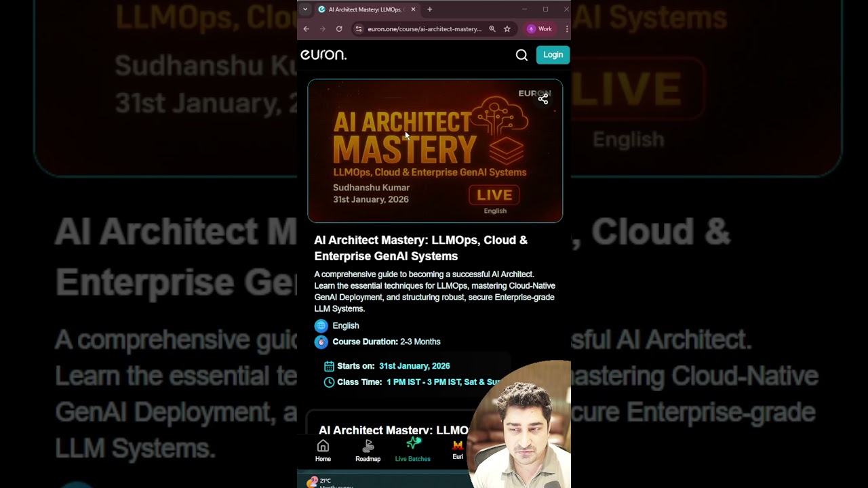The width and height of the screenshot is (868, 488).
Task: Open the AI Architect Mastery course banner
Action: (435, 150)
